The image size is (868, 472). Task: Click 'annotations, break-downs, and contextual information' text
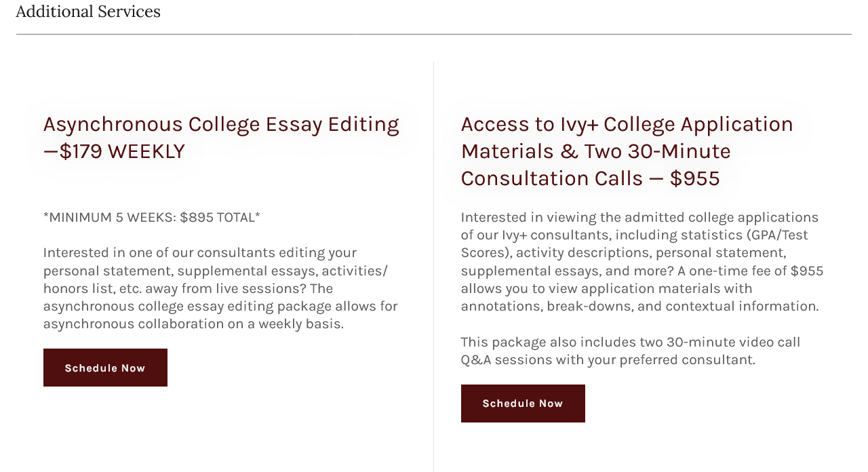pos(639,307)
